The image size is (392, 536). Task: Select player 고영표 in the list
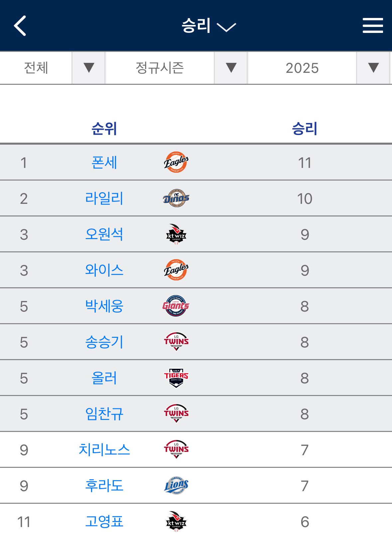click(104, 521)
